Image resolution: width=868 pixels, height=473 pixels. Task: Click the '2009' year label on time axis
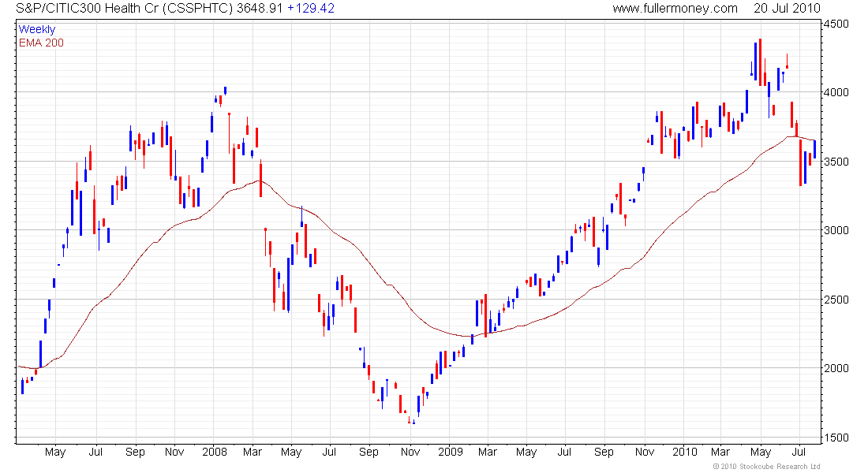coord(450,452)
